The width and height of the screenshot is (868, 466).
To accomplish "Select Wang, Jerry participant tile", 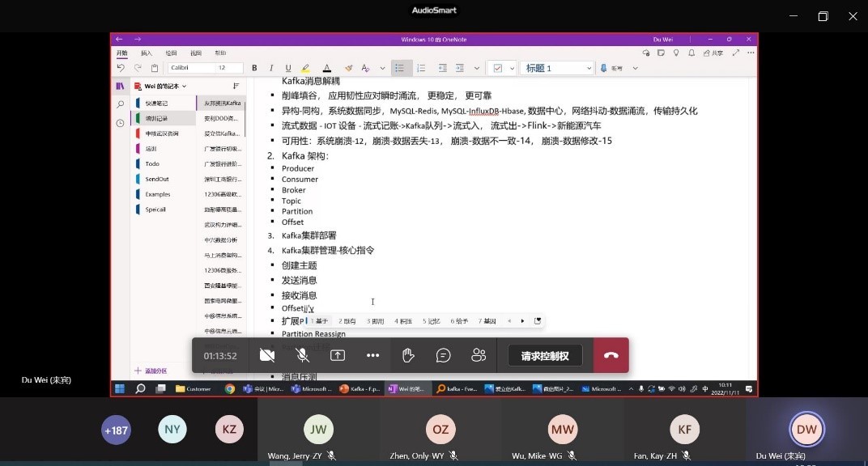I will coord(318,431).
